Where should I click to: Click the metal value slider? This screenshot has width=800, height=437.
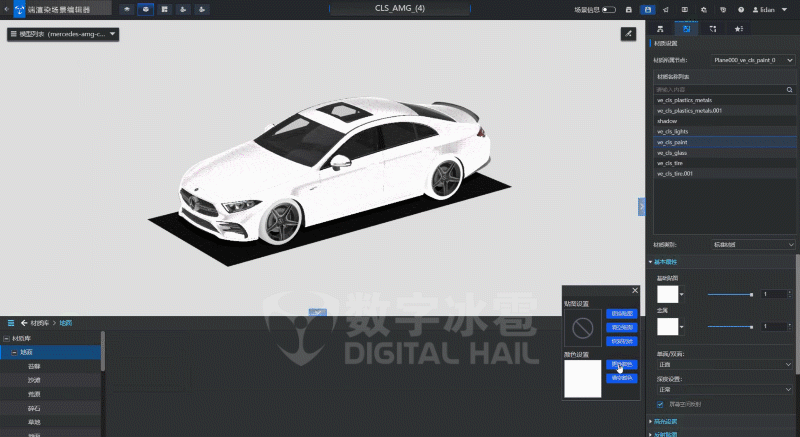(x=730, y=326)
